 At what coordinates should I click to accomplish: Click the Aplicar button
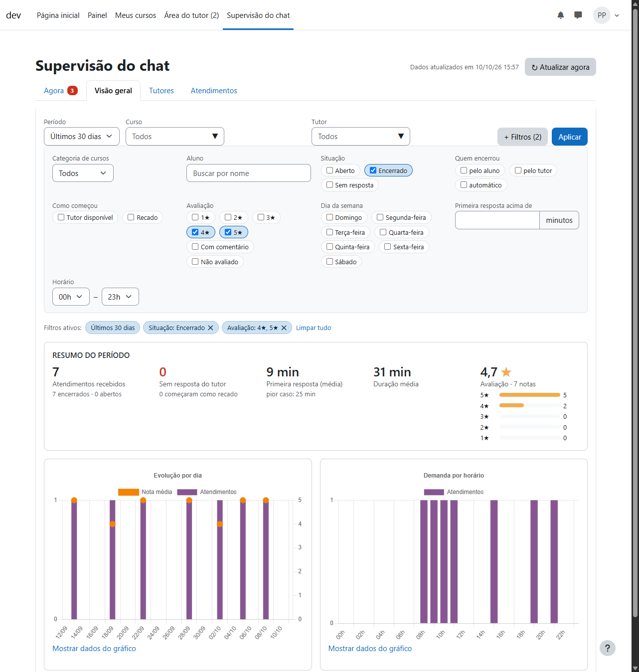[570, 137]
